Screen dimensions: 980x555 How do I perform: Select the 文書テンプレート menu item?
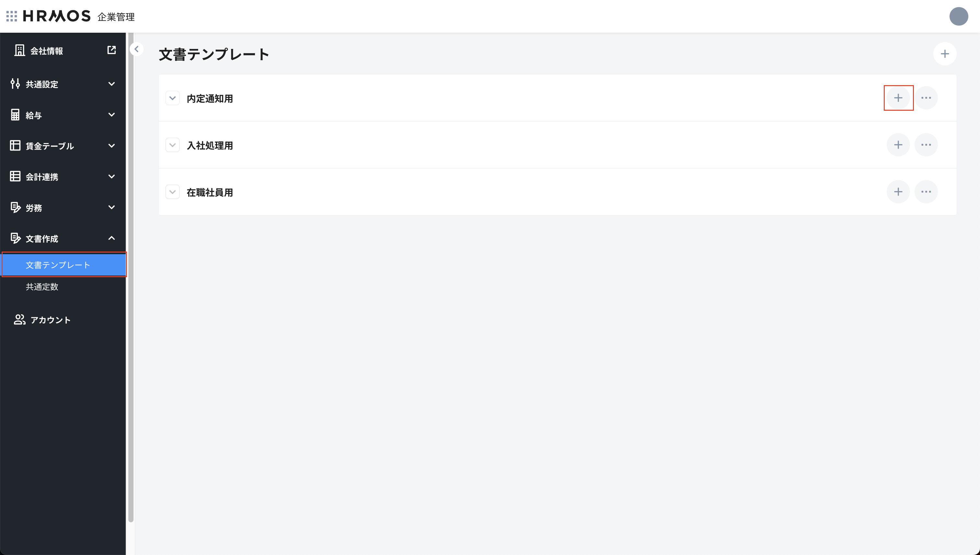click(x=58, y=264)
